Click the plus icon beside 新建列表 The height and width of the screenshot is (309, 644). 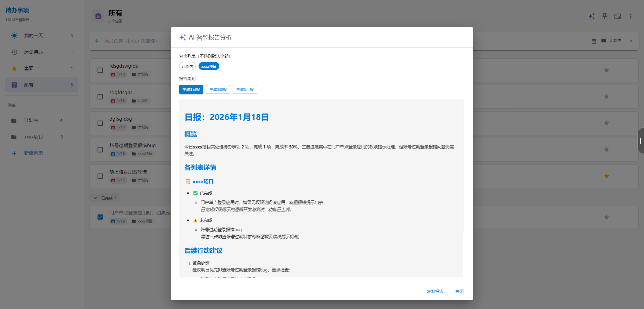(14, 153)
